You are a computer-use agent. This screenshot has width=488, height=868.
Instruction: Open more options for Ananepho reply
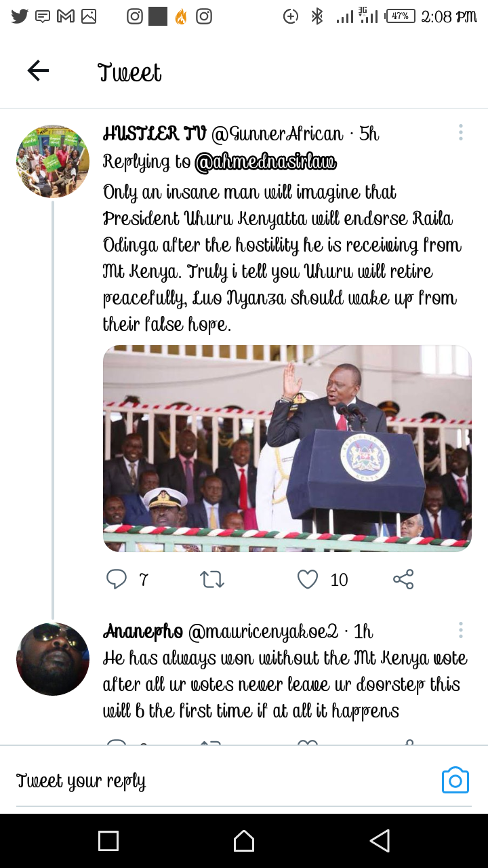[x=460, y=631]
